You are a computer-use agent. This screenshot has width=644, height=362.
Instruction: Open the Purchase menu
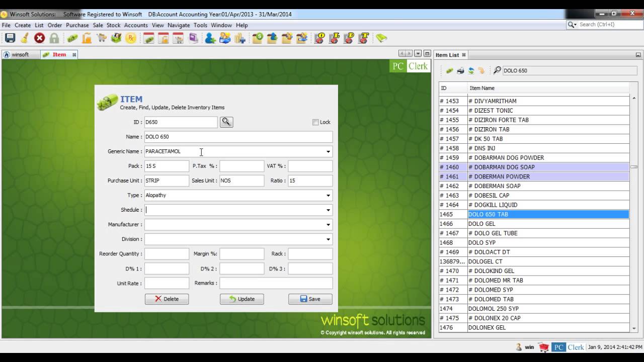click(77, 25)
